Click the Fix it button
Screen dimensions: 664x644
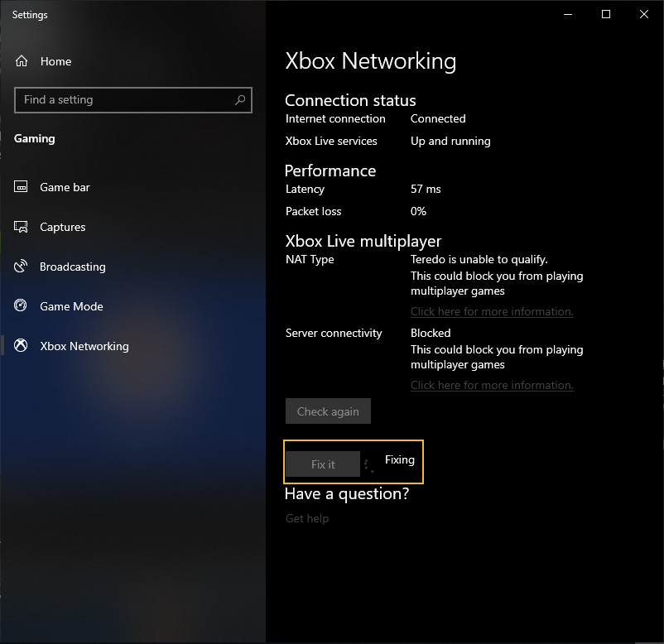[x=323, y=464]
